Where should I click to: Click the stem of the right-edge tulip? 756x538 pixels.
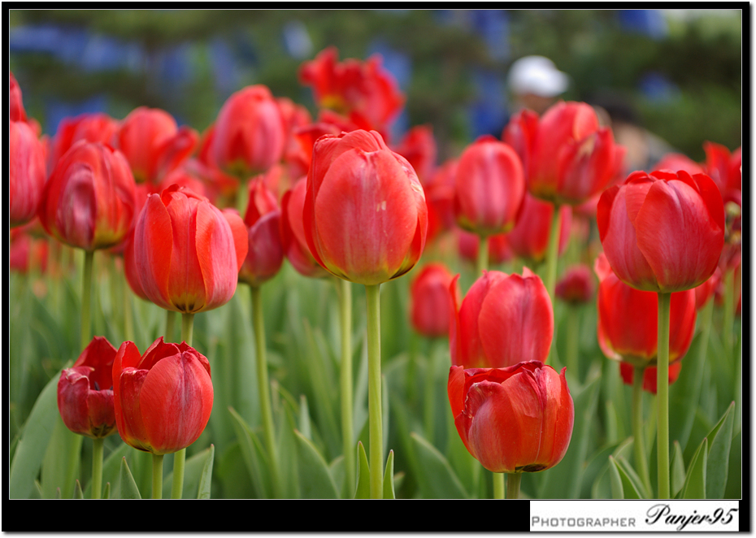point(663,390)
